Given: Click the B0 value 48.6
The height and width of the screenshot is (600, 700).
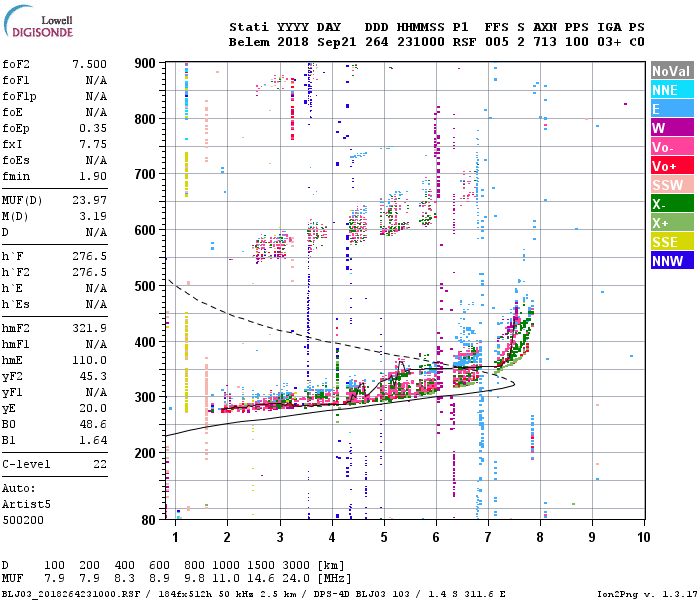Looking at the screenshot, I should (93, 424).
